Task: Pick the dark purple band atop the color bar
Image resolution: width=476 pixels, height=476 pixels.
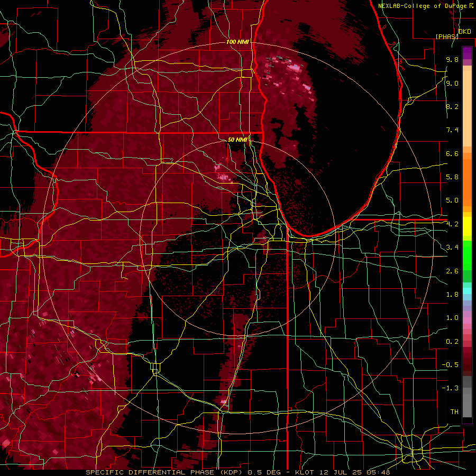Action: [467, 53]
